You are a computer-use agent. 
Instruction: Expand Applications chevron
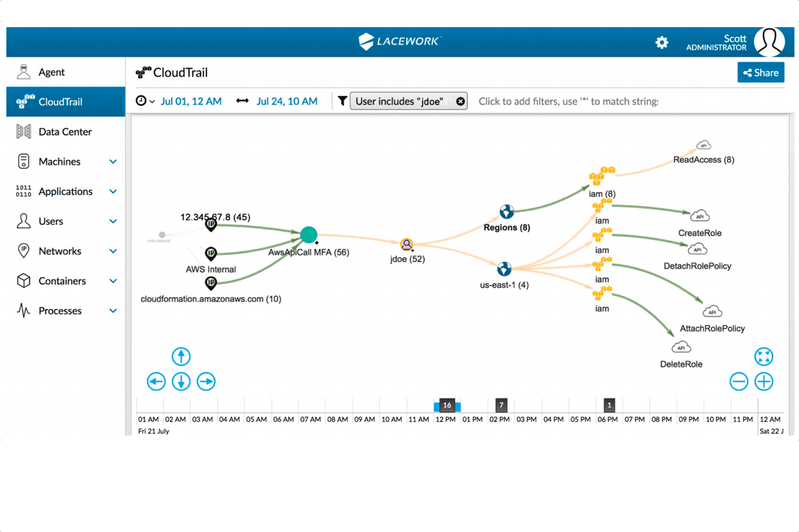[113, 192]
